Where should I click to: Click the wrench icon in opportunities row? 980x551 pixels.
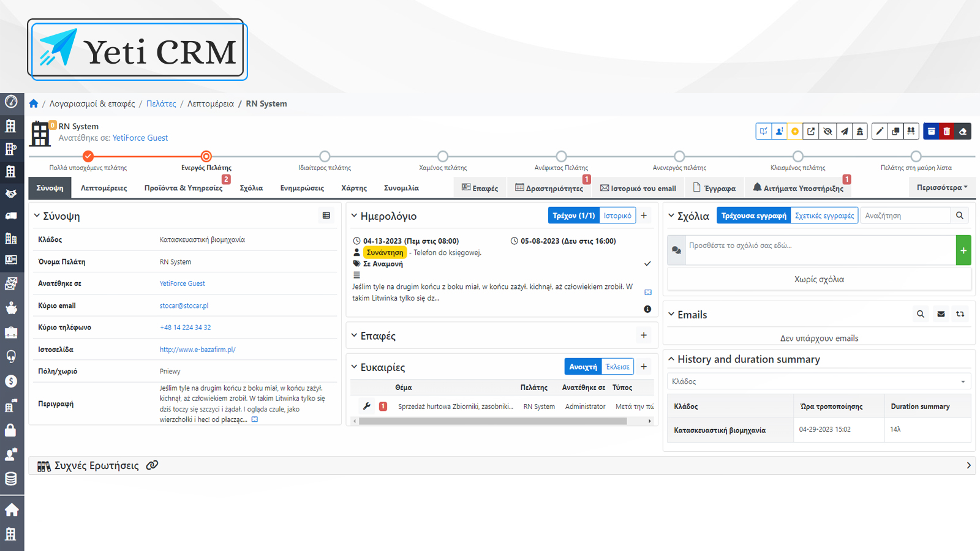tap(367, 406)
